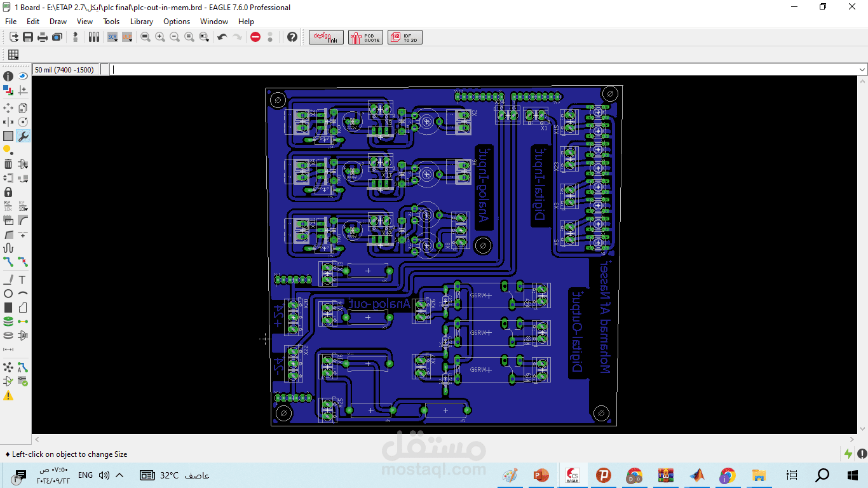The width and height of the screenshot is (868, 488).
Task: Click the PCB Quote button
Action: 365,37
